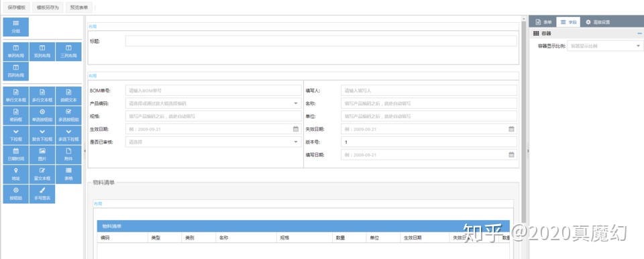
Task: Click the 物料清单 blue table header bar
Action: click(x=303, y=226)
